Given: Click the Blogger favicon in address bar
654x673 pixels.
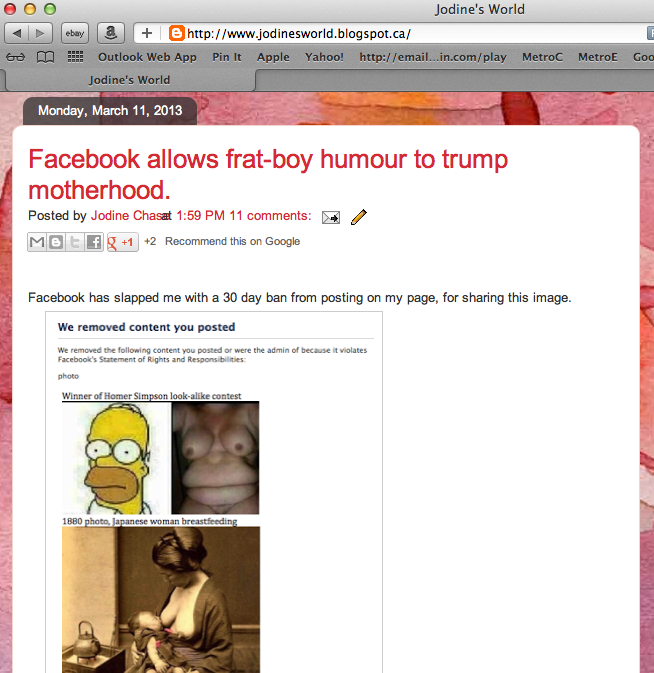Looking at the screenshot, I should pyautogui.click(x=176, y=33).
